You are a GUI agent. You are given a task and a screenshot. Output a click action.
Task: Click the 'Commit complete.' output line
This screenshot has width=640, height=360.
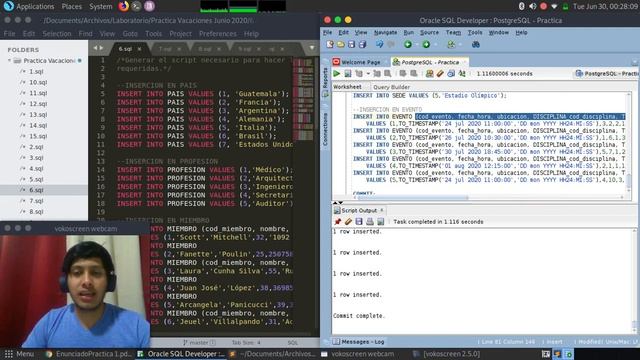[359, 316]
